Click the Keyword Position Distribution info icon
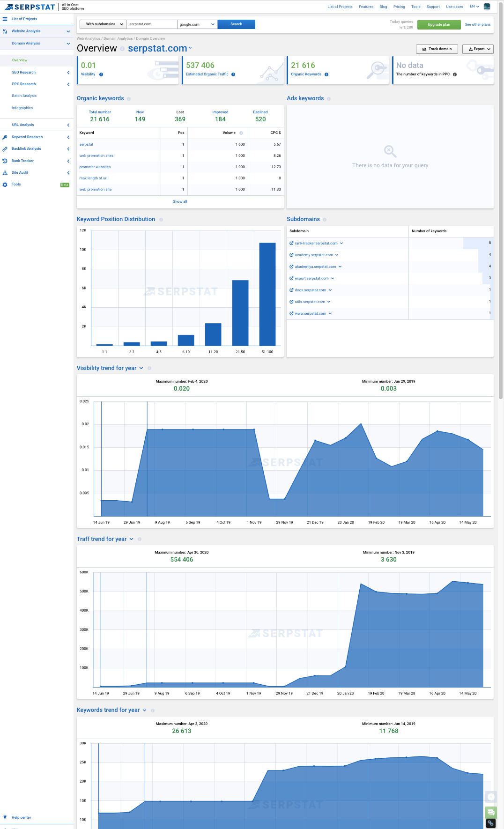This screenshot has height=829, width=504. pos(161,220)
